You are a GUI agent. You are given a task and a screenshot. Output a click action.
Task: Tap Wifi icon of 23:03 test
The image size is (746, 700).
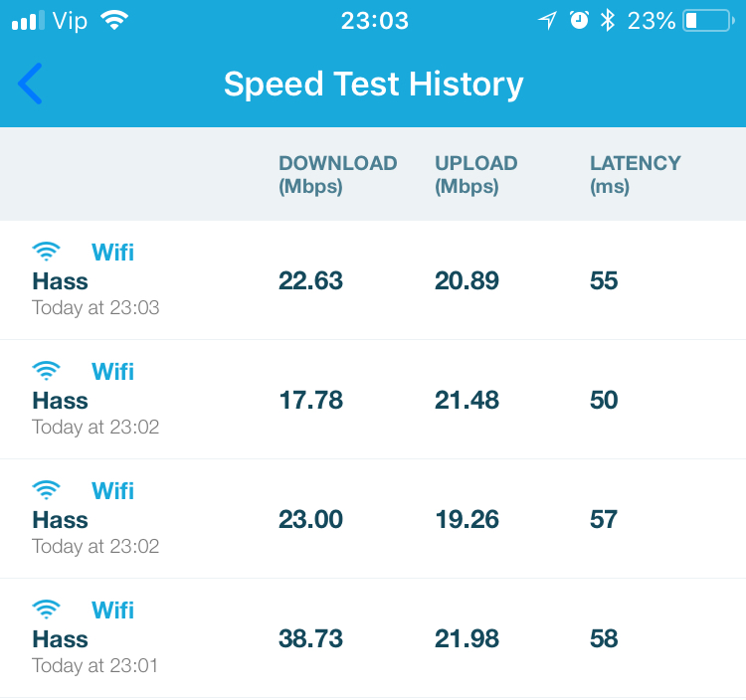[x=46, y=252]
